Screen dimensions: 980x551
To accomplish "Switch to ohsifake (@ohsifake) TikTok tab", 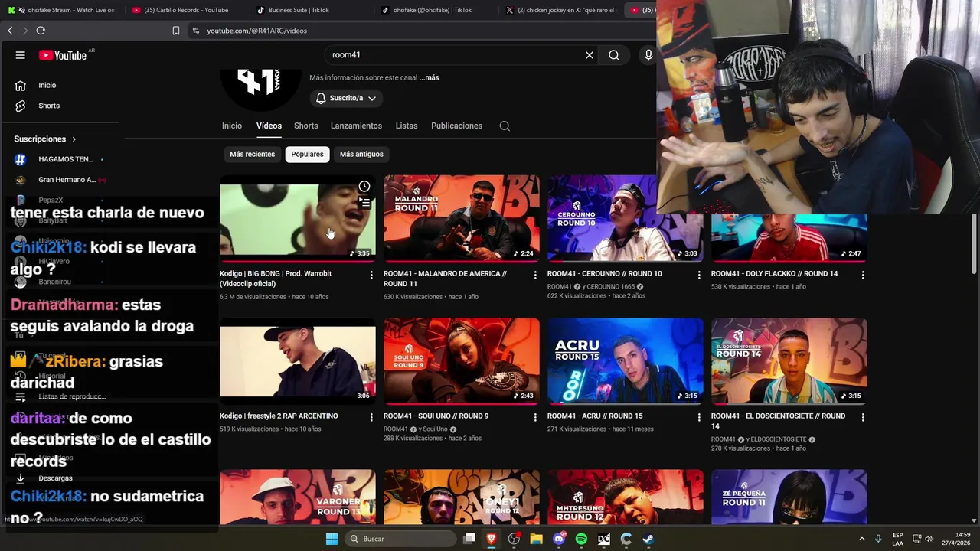I will click(431, 10).
